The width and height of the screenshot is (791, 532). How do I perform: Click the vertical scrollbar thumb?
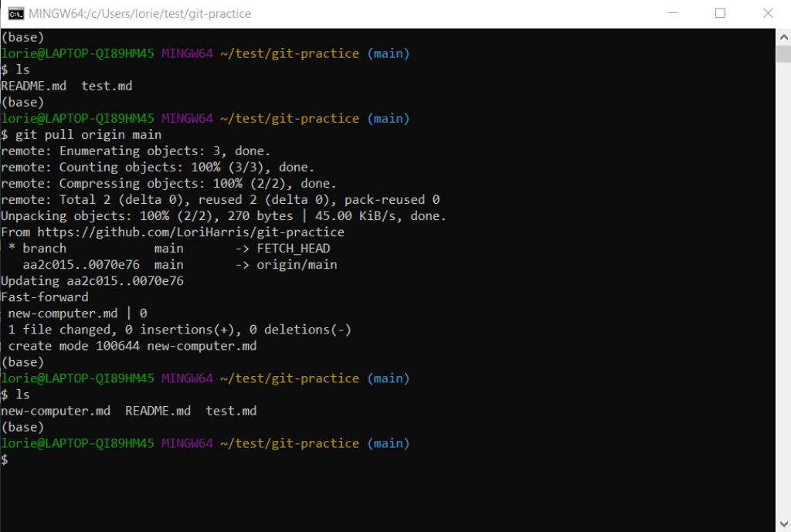[783, 54]
